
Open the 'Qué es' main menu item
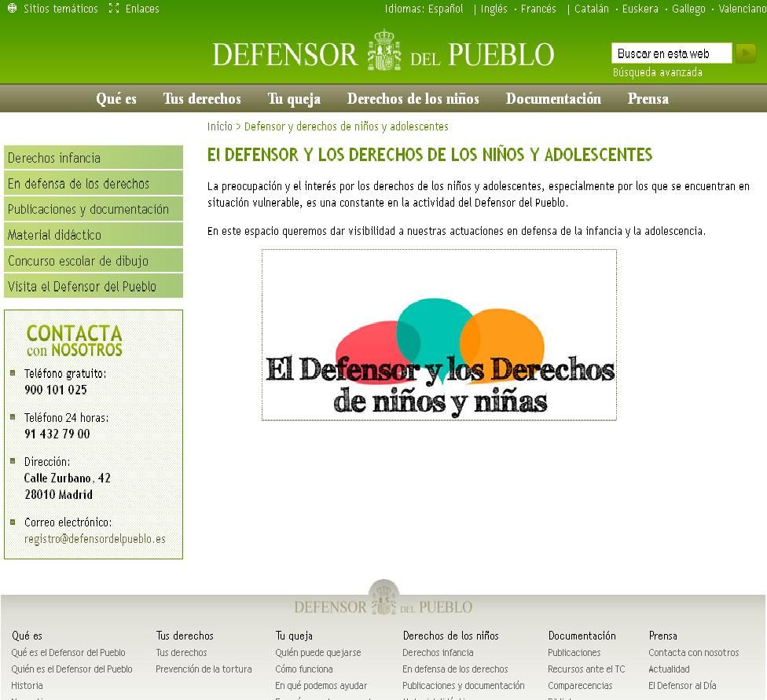(116, 99)
